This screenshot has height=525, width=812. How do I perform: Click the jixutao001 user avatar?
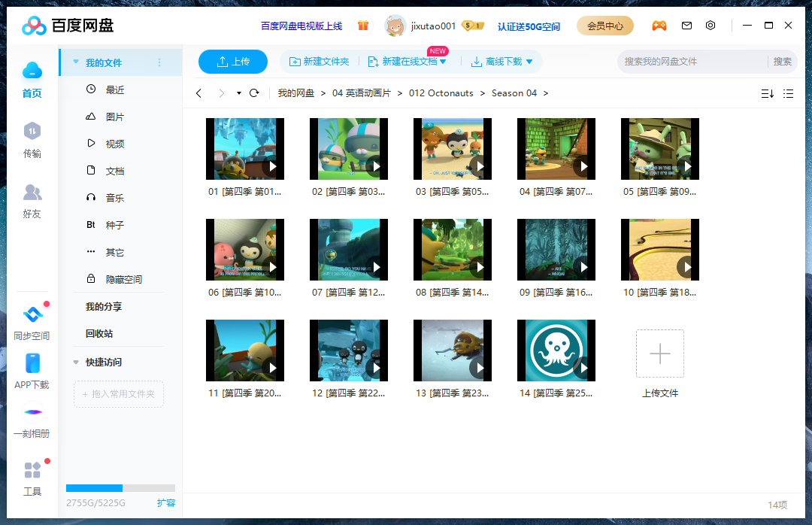395,26
